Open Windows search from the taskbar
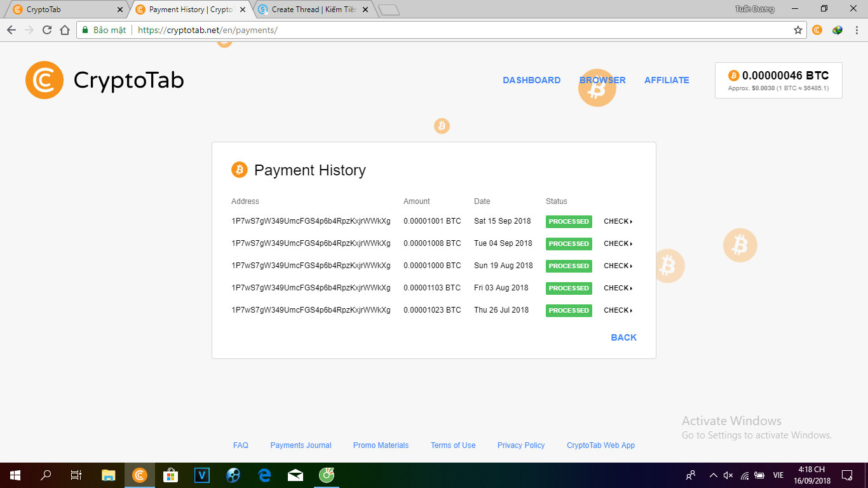This screenshot has height=488, width=868. point(46,475)
